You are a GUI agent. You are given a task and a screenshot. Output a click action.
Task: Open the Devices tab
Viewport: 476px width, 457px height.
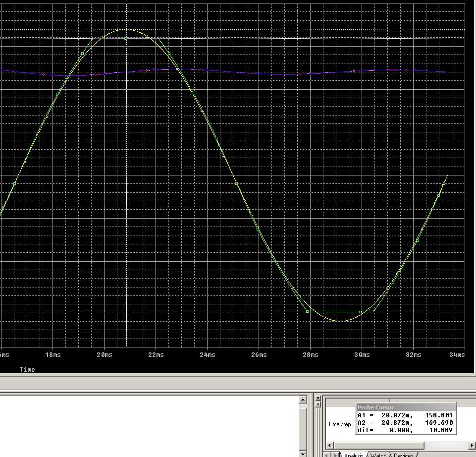point(403,455)
